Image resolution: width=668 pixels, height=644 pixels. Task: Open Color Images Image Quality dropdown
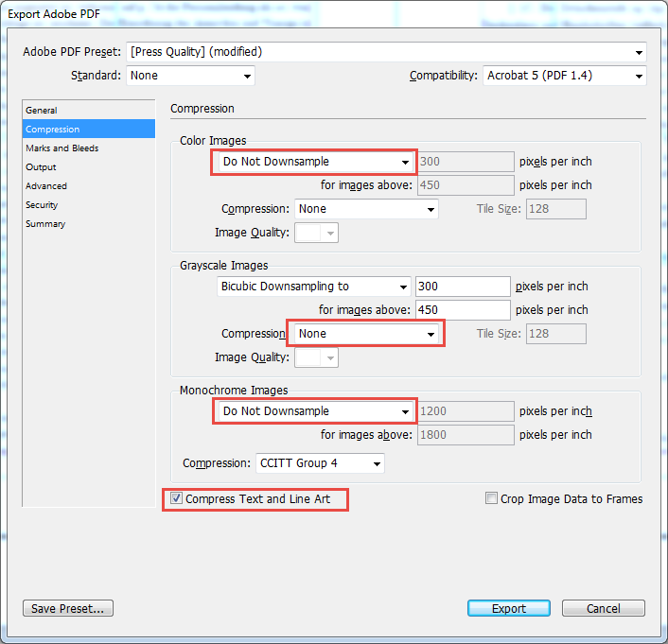(317, 233)
